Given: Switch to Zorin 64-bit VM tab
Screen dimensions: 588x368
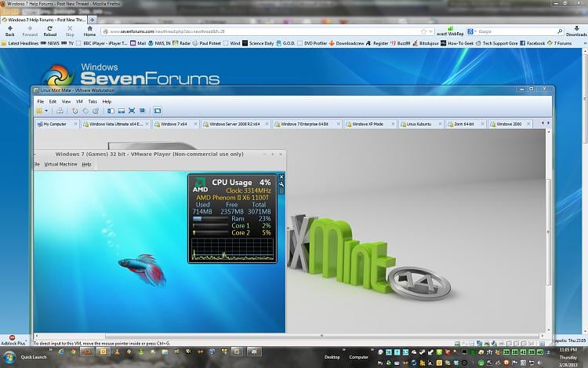Looking at the screenshot, I should pyautogui.click(x=464, y=124).
